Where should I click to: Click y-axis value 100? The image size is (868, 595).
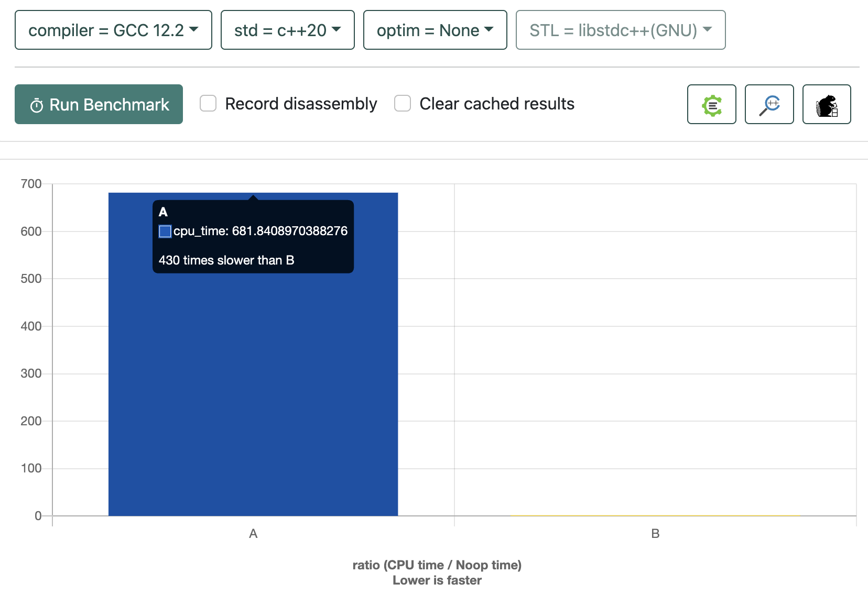31,468
